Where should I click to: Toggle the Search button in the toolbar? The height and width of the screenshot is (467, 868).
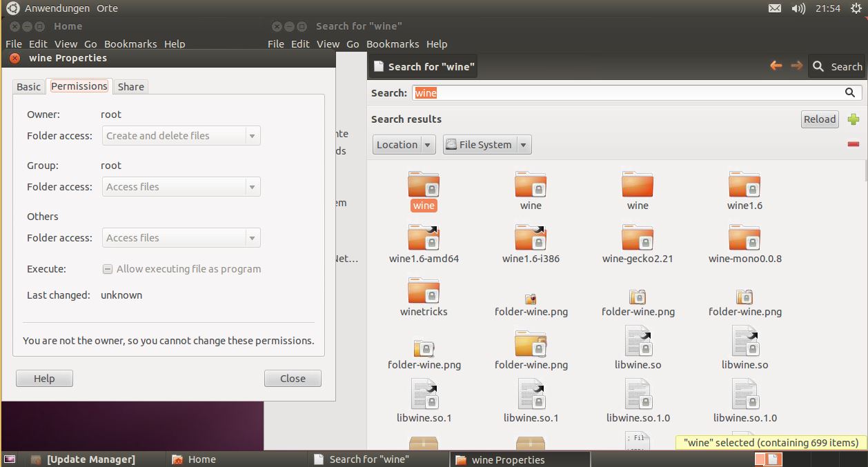(837, 66)
